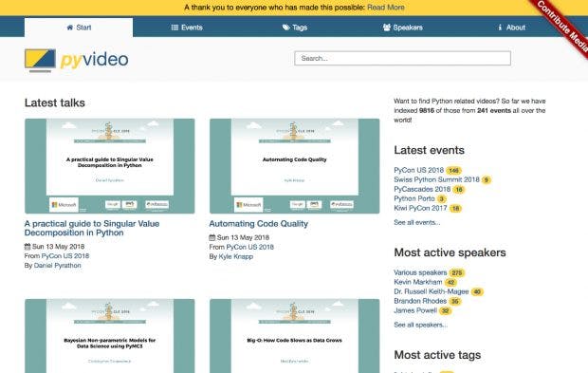This screenshot has width=588, height=373.
Task: Open Singular Value Decomposition talk thumbnail
Action: tap(110, 166)
